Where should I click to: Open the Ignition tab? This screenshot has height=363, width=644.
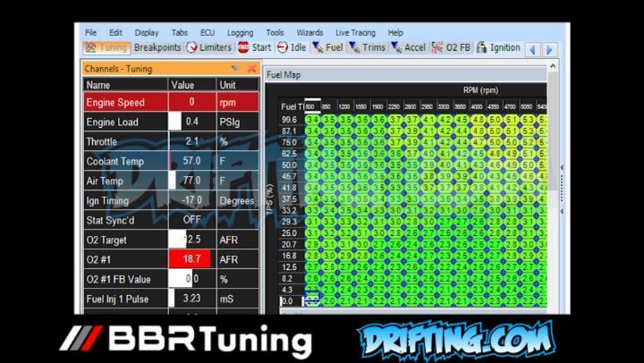[x=497, y=47]
